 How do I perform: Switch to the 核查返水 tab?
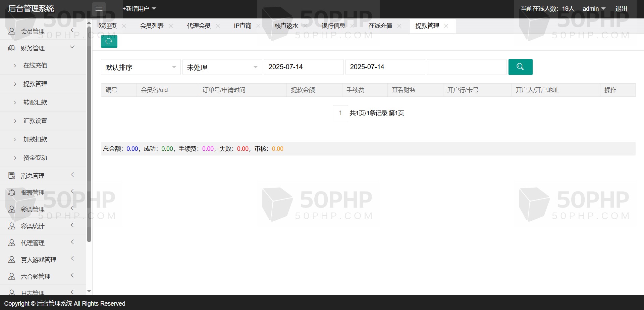pyautogui.click(x=286, y=26)
